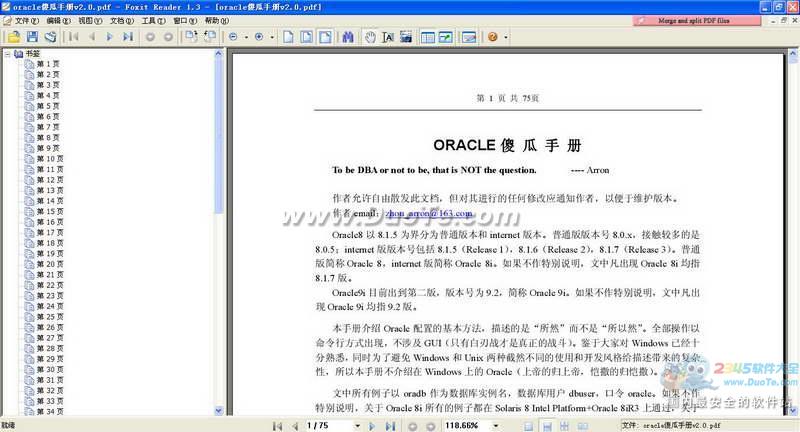
Task: Open bookmark 第 25 页
Action: click(x=49, y=317)
